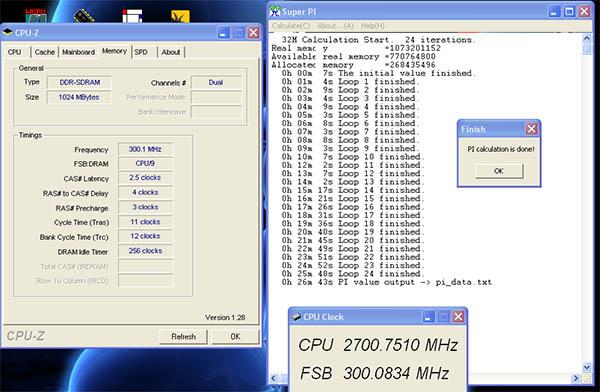
Task: Click the FSB 300.0834 MHz readout
Action: coord(374,373)
